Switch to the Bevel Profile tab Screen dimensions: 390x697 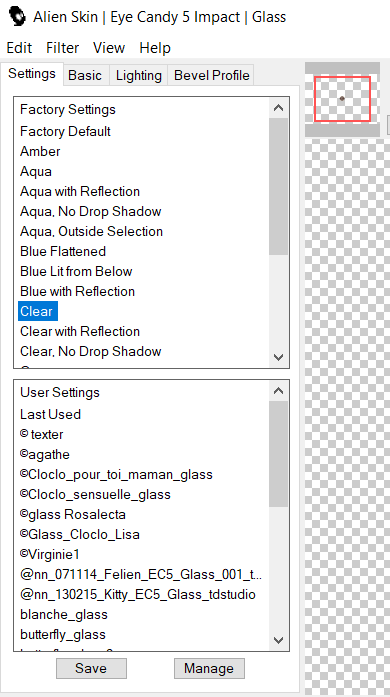point(211,75)
